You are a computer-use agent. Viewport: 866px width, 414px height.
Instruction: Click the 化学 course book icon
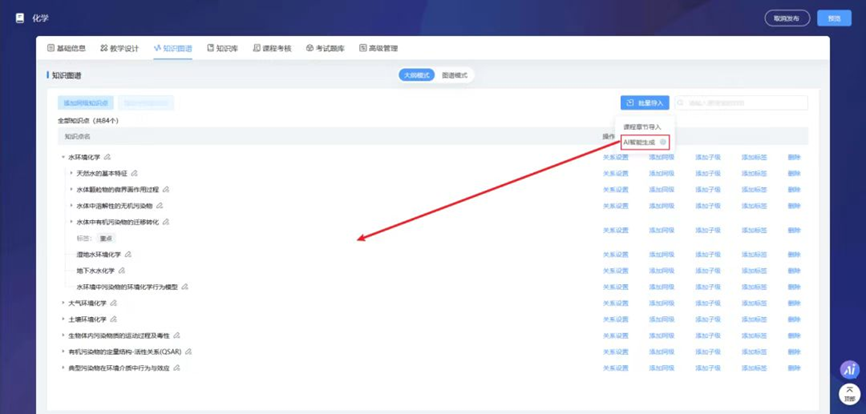coord(20,18)
